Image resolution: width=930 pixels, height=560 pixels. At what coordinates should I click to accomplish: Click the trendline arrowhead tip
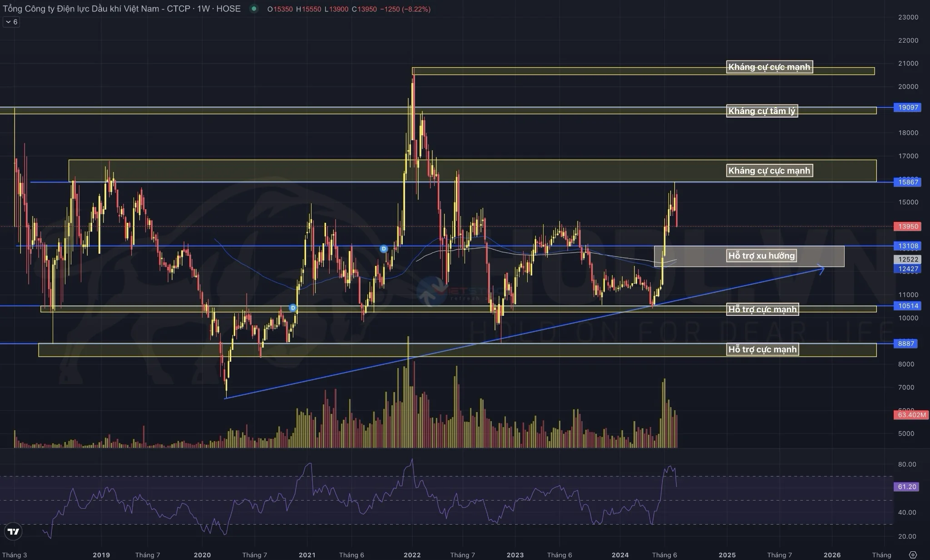pyautogui.click(x=823, y=269)
